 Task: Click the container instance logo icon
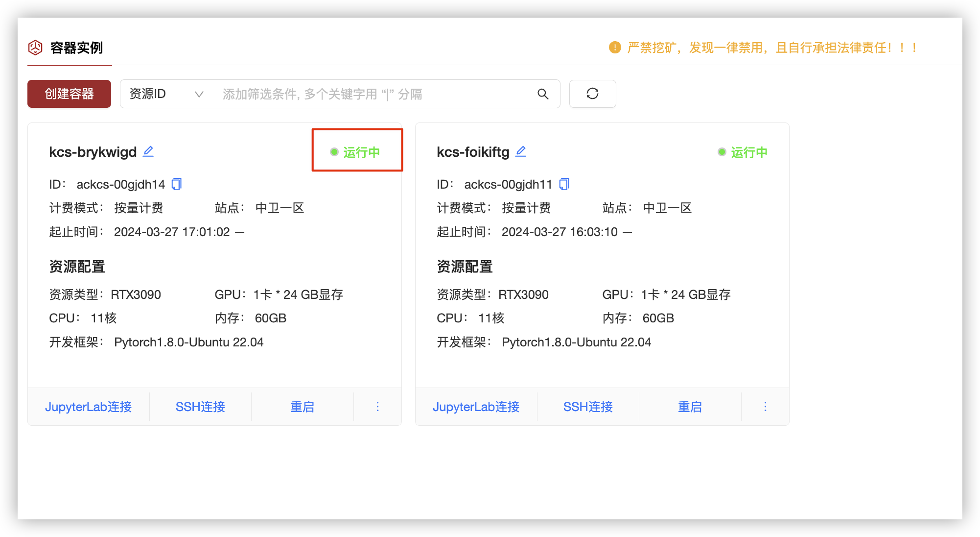click(x=35, y=48)
